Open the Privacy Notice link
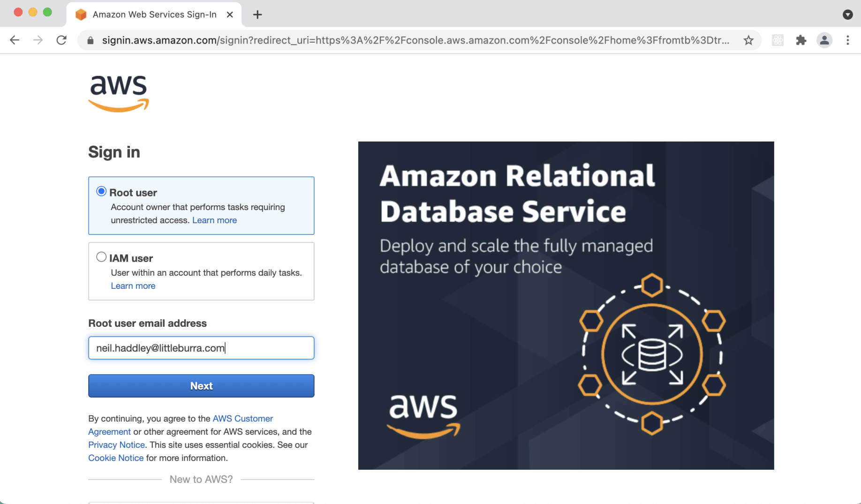The height and width of the screenshot is (504, 861). 116,444
